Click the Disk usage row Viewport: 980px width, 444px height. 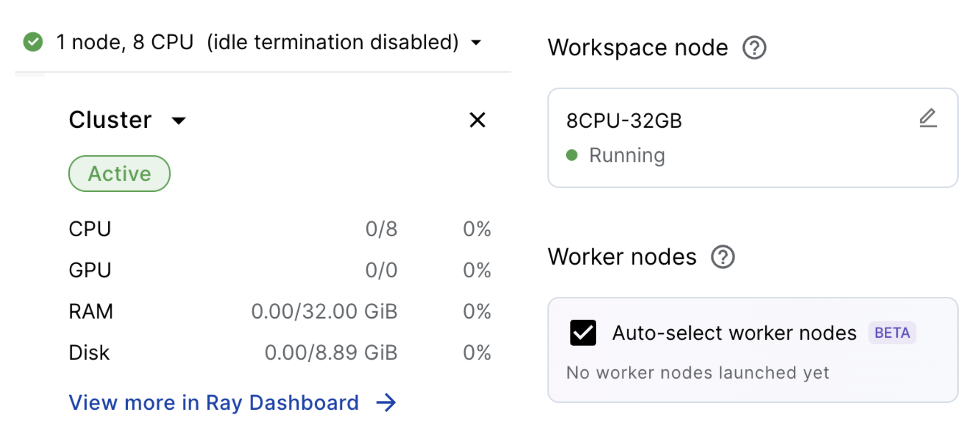279,353
